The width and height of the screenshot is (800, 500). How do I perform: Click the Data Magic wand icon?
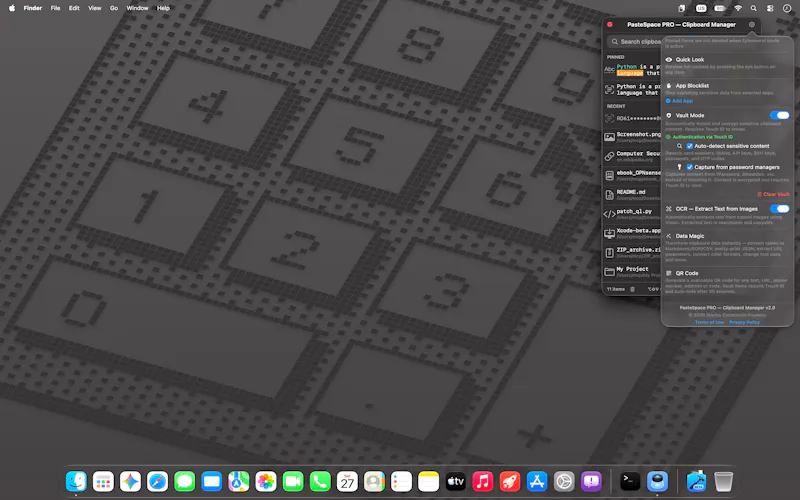[668, 236]
